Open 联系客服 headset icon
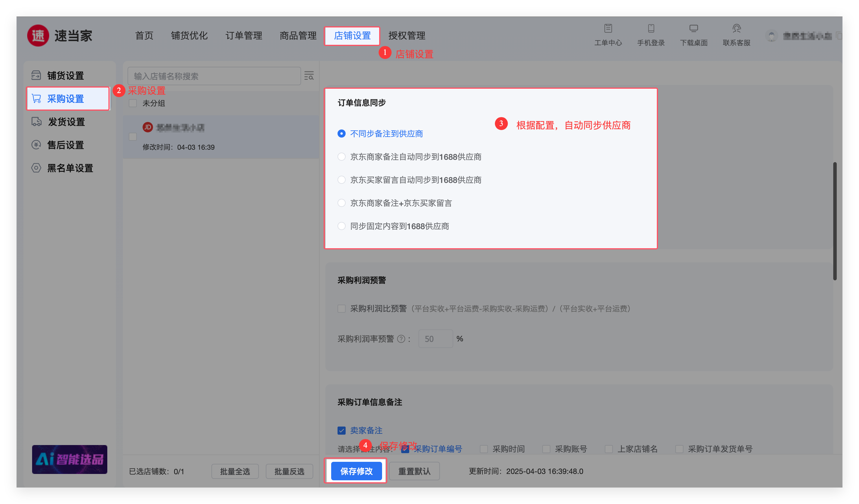The width and height of the screenshot is (859, 504). [x=736, y=28]
